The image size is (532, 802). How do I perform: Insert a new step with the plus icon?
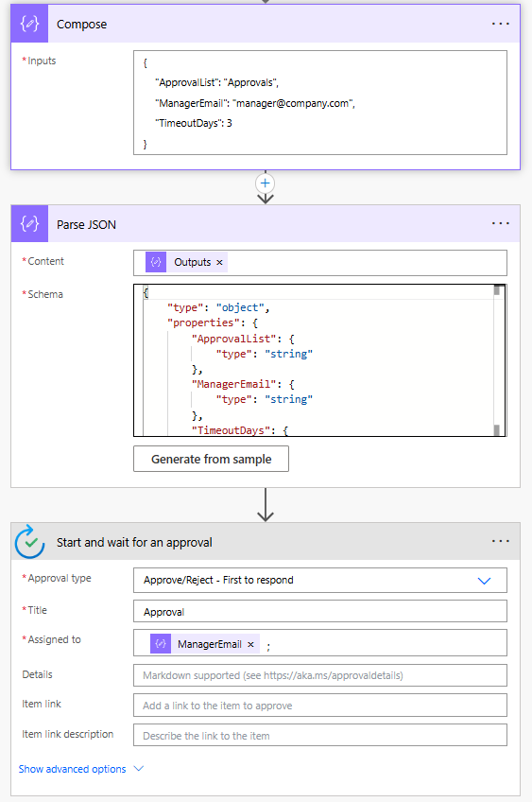tap(266, 183)
